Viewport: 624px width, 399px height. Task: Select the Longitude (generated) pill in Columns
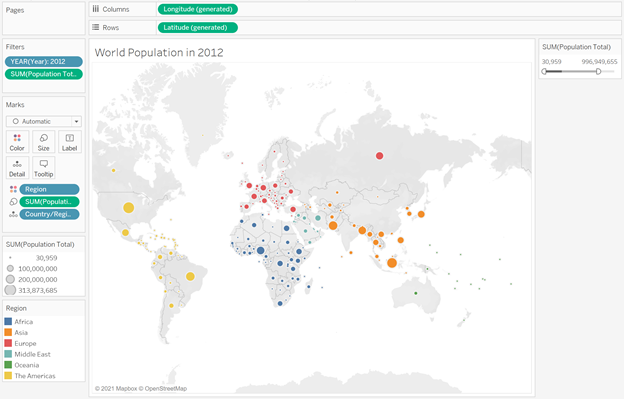[x=198, y=9]
